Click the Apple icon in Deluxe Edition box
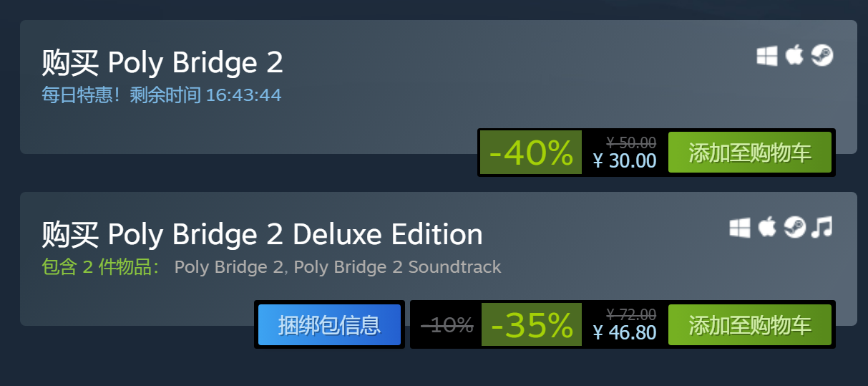Image resolution: width=868 pixels, height=386 pixels. click(x=767, y=227)
